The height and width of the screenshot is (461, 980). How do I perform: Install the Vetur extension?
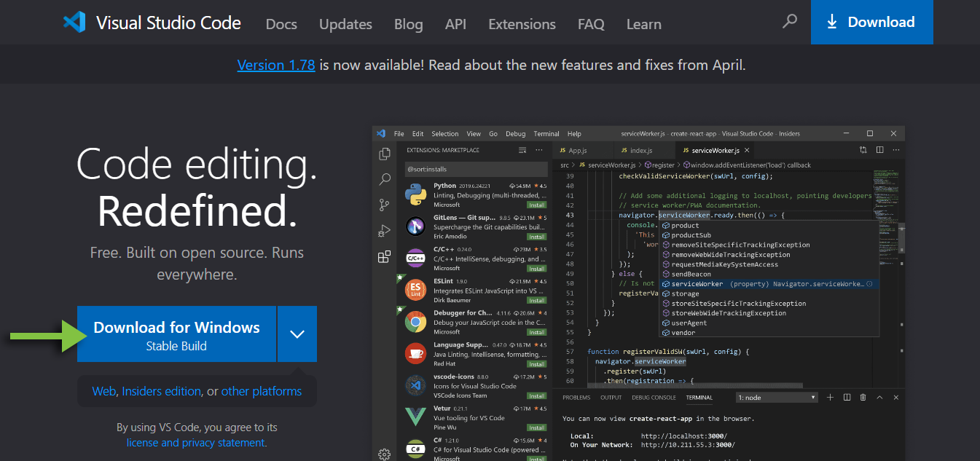[537, 428]
